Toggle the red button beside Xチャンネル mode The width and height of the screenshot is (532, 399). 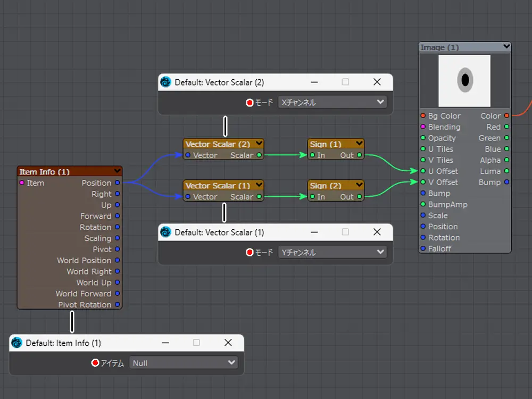250,102
